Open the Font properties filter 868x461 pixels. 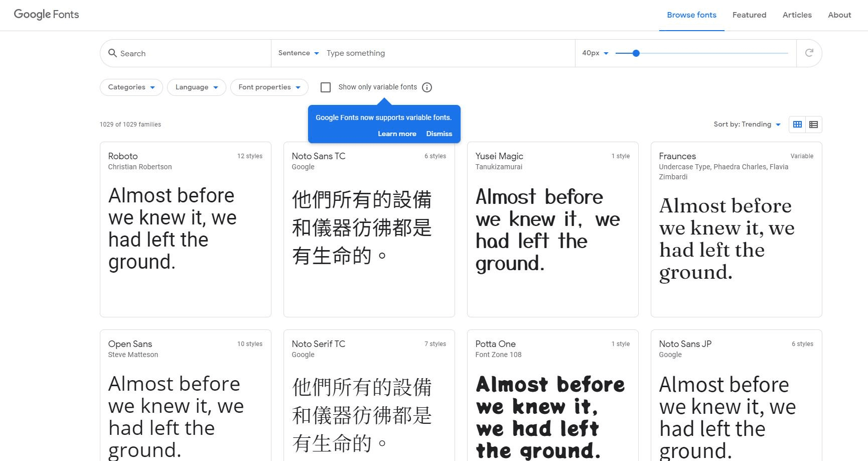click(269, 87)
